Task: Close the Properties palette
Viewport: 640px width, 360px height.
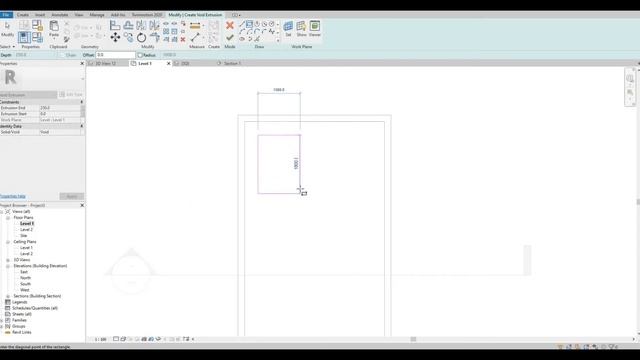Action: tap(82, 64)
